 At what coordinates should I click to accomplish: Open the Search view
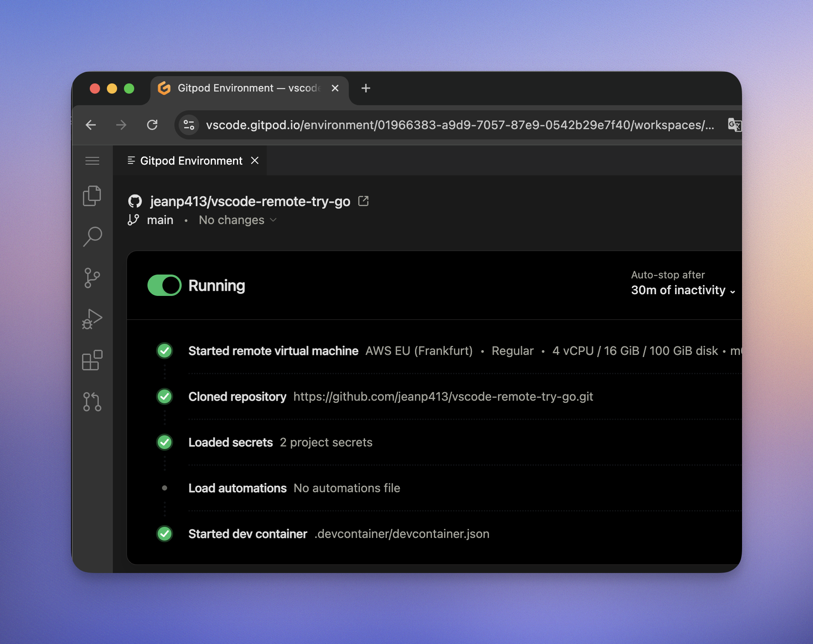pos(92,236)
